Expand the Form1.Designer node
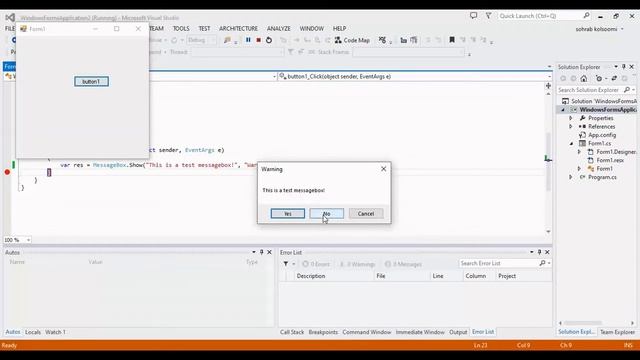Viewport: 640px width, 360px height. [579, 152]
